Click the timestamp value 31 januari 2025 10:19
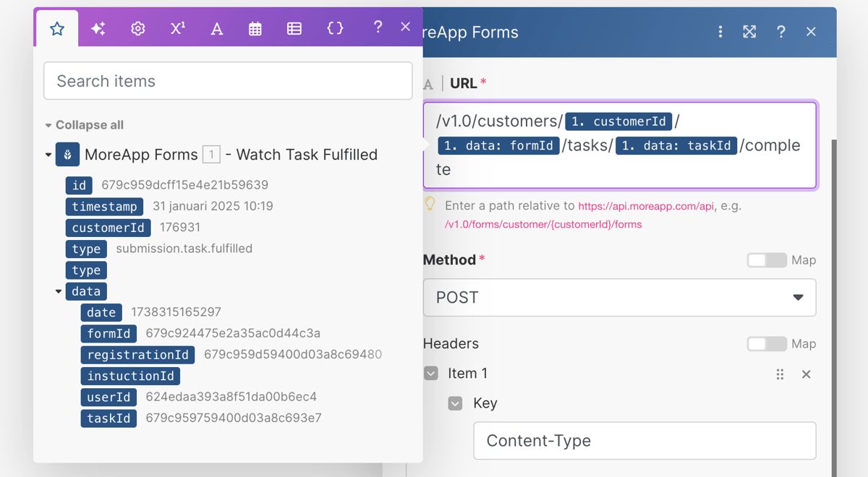868x477 pixels. click(x=213, y=206)
